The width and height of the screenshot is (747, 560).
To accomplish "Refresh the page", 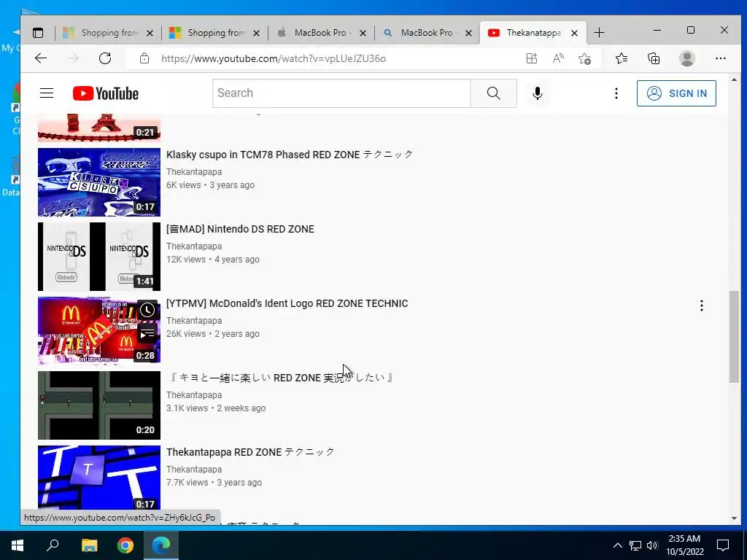I will coord(105,58).
